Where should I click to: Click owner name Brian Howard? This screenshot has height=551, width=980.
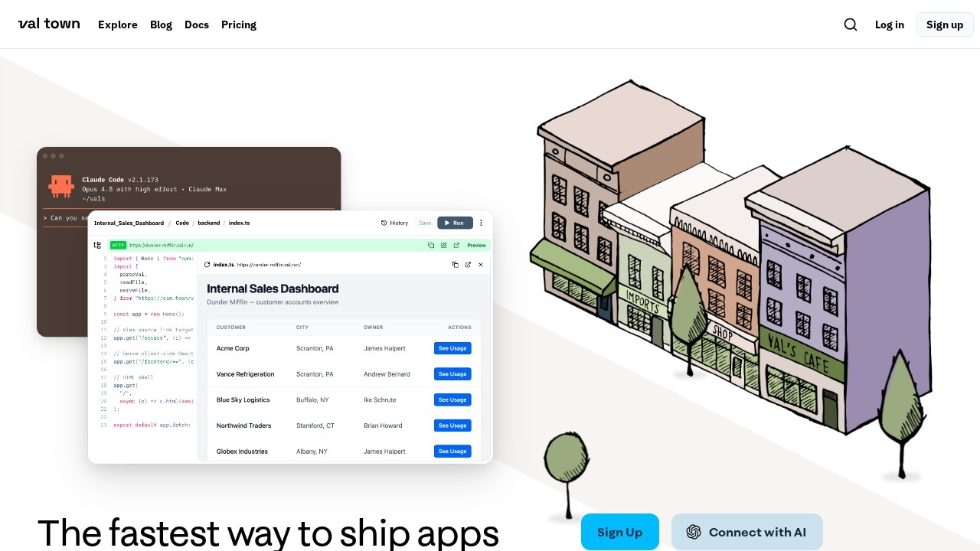(383, 425)
